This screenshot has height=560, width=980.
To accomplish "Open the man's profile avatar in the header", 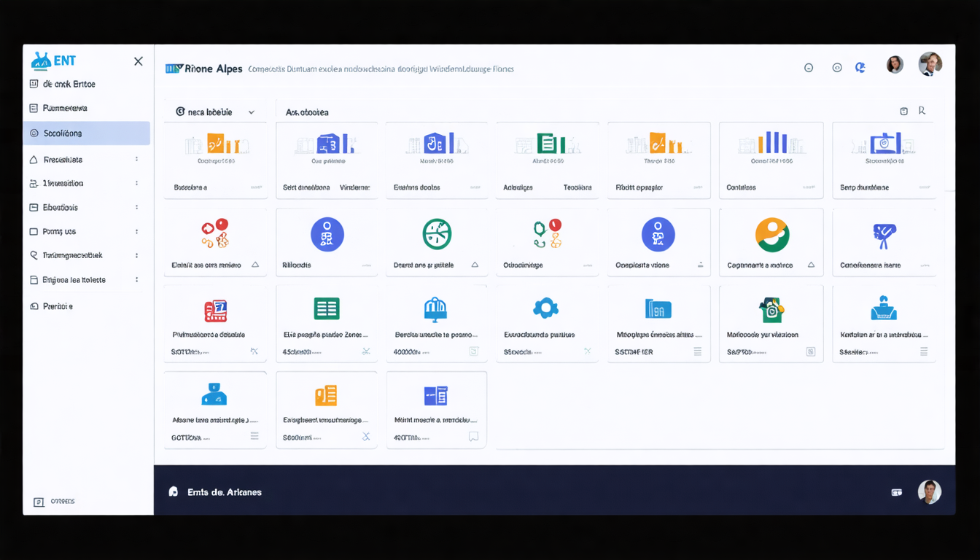I will [930, 64].
